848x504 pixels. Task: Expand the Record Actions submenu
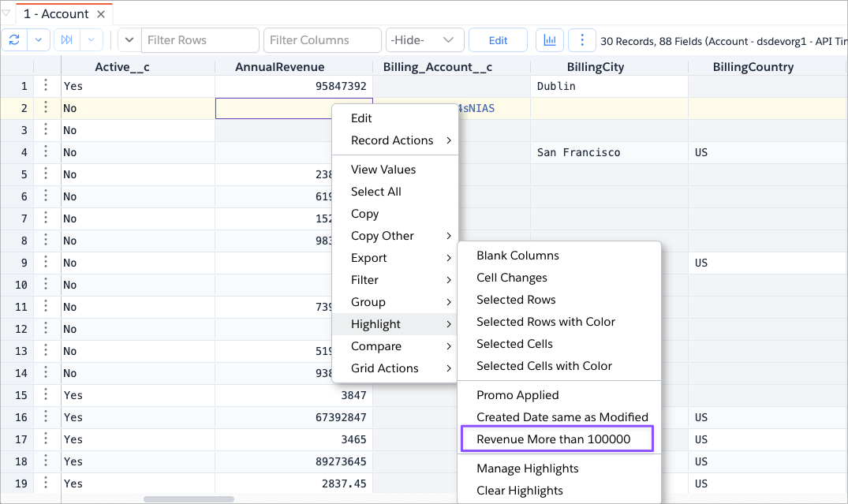402,140
